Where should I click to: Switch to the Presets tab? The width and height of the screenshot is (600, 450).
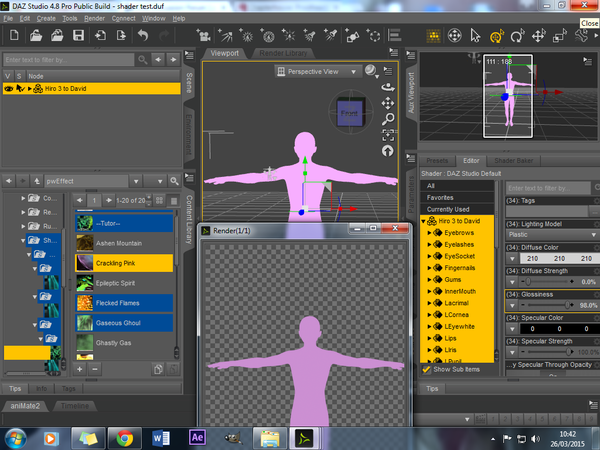437,161
